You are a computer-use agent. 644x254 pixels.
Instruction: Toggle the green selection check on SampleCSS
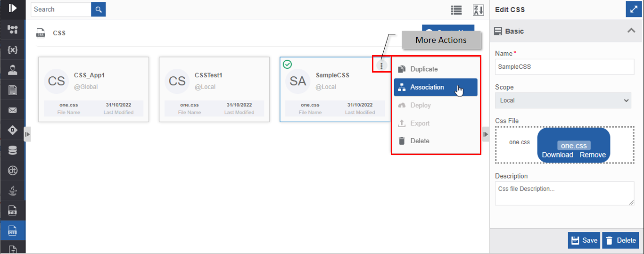287,64
